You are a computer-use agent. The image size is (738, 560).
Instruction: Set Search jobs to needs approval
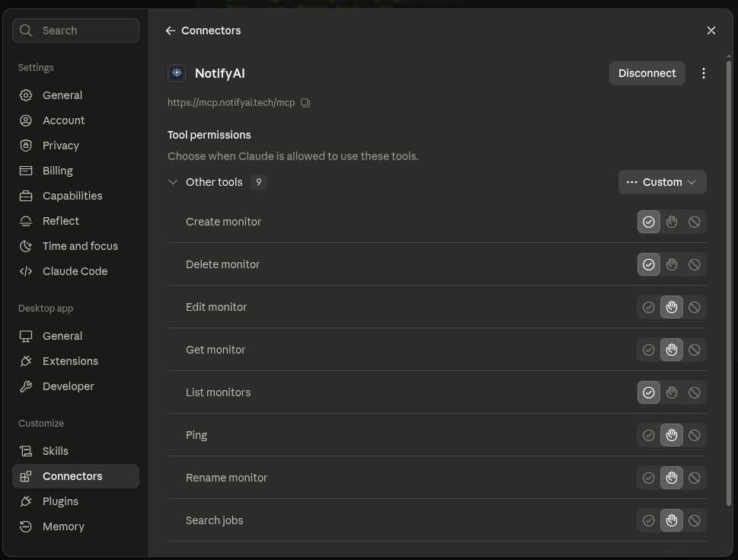coord(672,520)
